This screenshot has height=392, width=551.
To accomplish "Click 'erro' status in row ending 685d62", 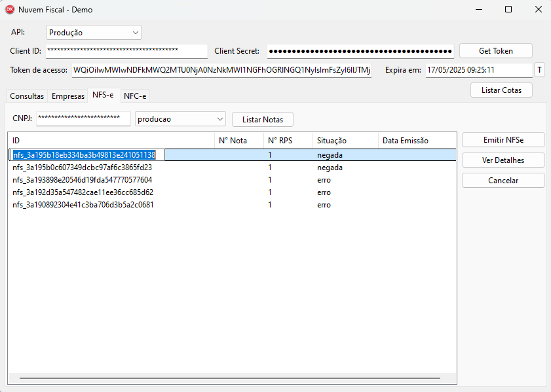I will coord(324,192).
